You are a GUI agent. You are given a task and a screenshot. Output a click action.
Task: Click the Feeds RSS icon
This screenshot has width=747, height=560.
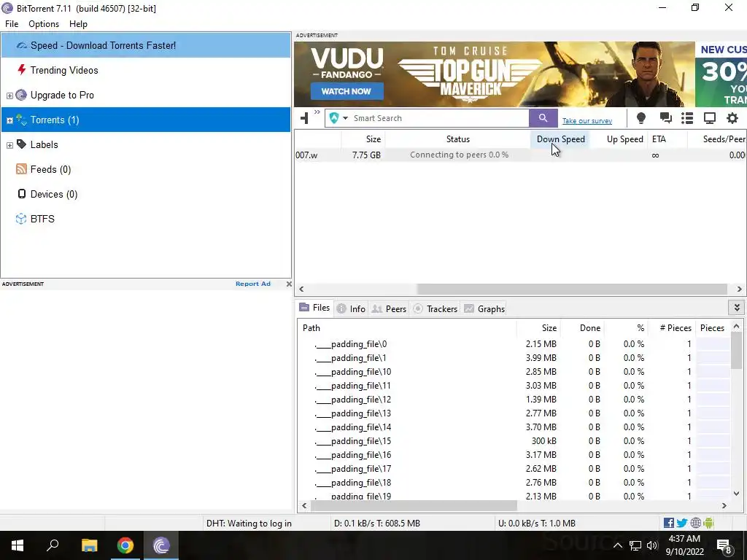pyautogui.click(x=21, y=169)
